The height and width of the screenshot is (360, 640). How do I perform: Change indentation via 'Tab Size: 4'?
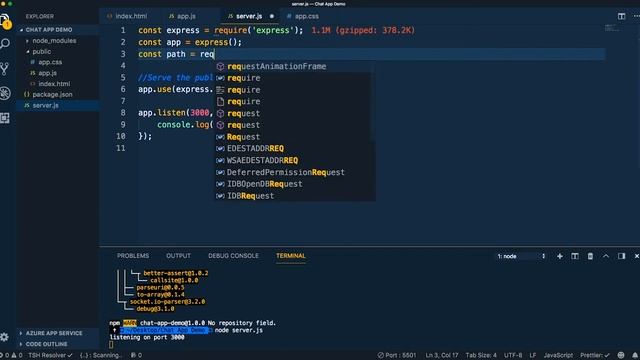pyautogui.click(x=481, y=355)
